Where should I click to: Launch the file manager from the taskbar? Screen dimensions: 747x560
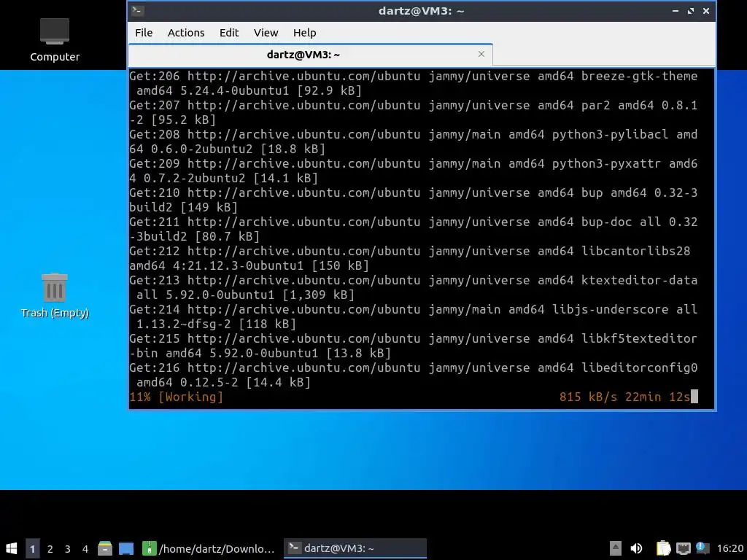(105, 548)
